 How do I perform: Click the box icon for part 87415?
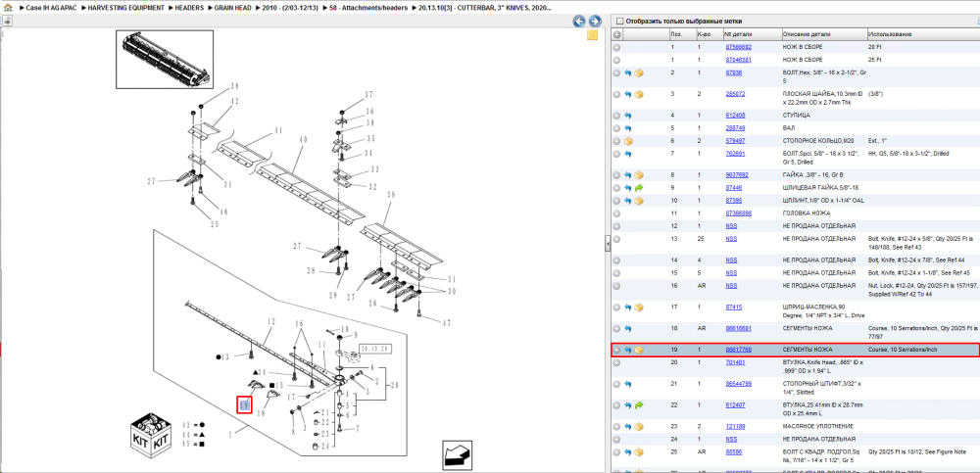(639, 307)
